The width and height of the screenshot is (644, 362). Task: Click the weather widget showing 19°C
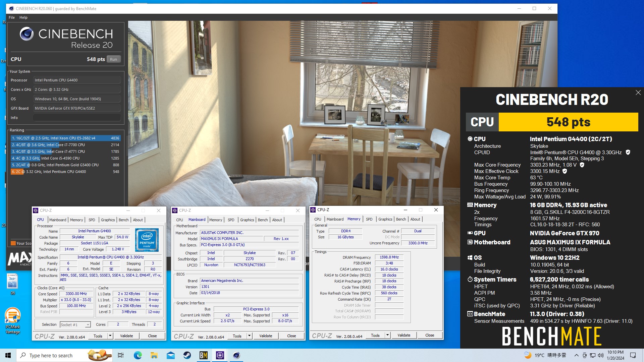point(545,355)
